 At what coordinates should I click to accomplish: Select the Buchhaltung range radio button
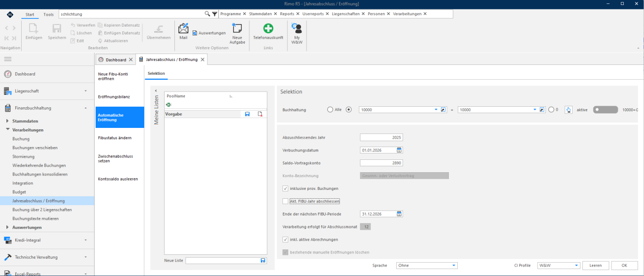tap(349, 110)
